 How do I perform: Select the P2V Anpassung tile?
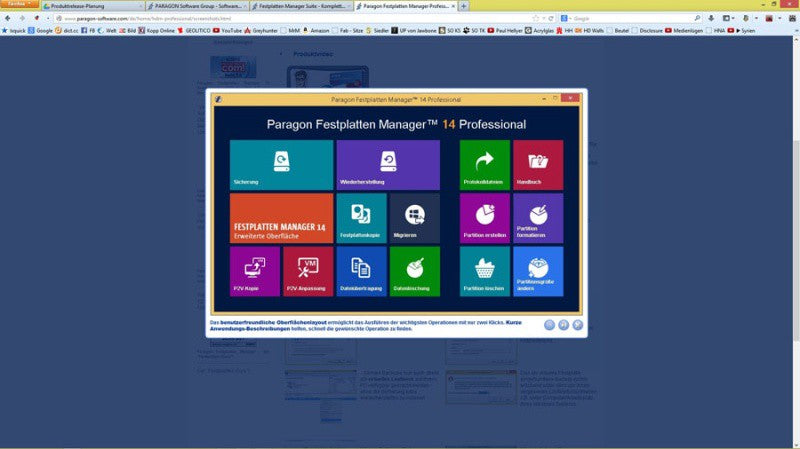[308, 271]
